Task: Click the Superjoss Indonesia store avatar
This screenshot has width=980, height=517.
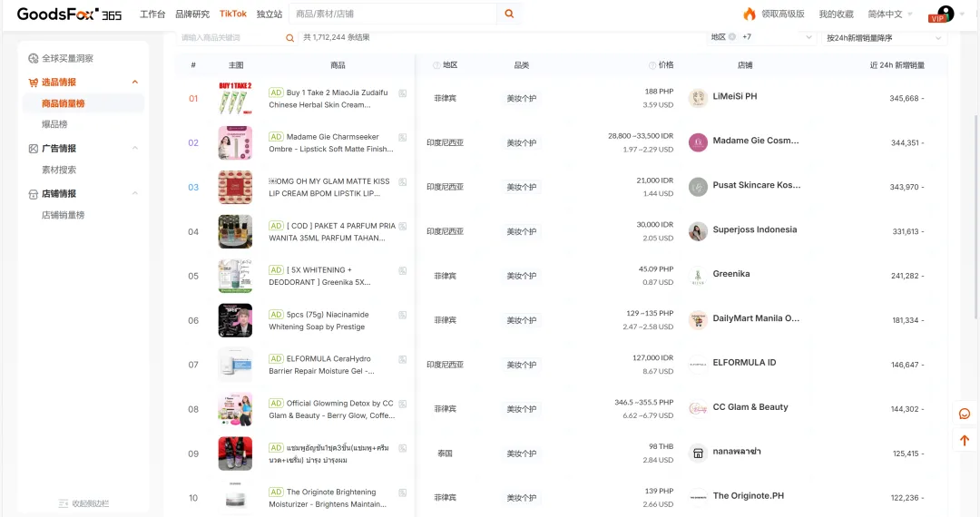Action: click(x=698, y=231)
